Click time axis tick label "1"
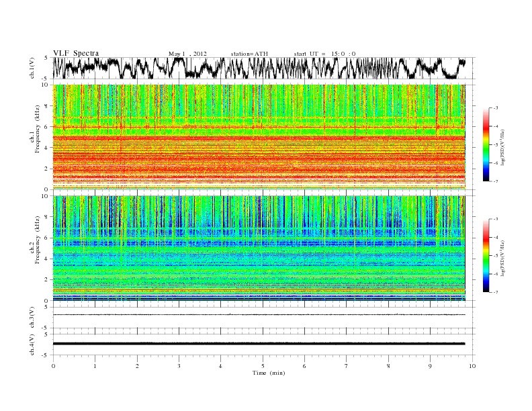This screenshot has width=532, height=411. (x=95, y=366)
